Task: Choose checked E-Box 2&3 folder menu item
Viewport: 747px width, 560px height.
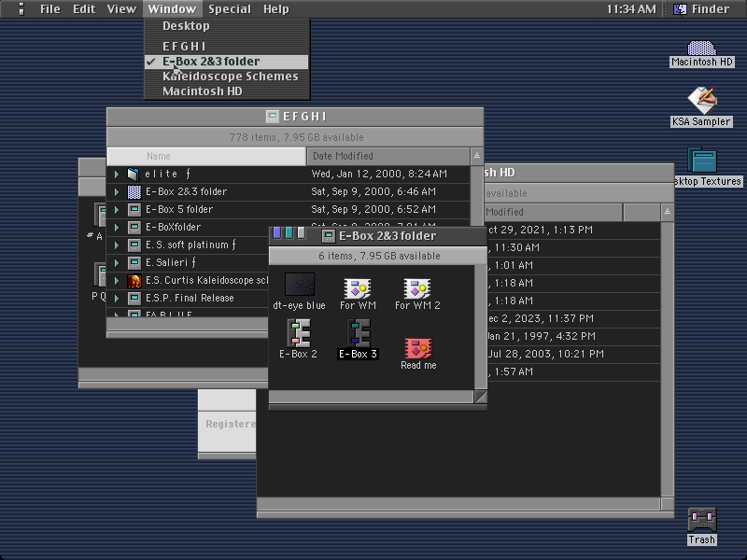Action: [x=227, y=62]
